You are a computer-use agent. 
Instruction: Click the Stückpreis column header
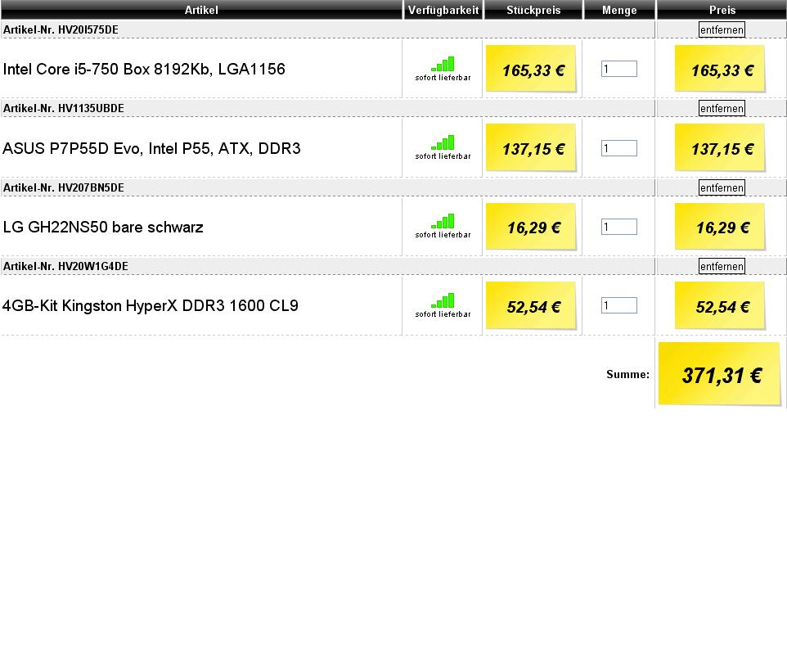pos(533,10)
